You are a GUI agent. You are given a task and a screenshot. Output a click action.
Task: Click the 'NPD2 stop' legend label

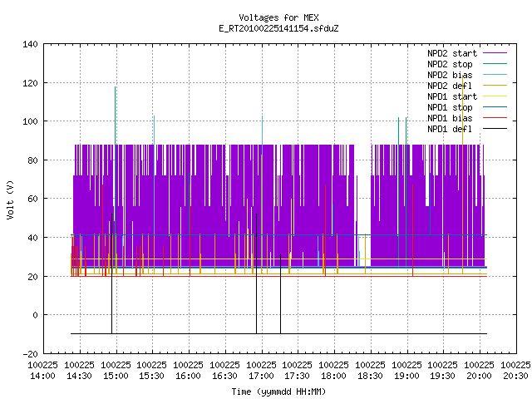(450, 64)
